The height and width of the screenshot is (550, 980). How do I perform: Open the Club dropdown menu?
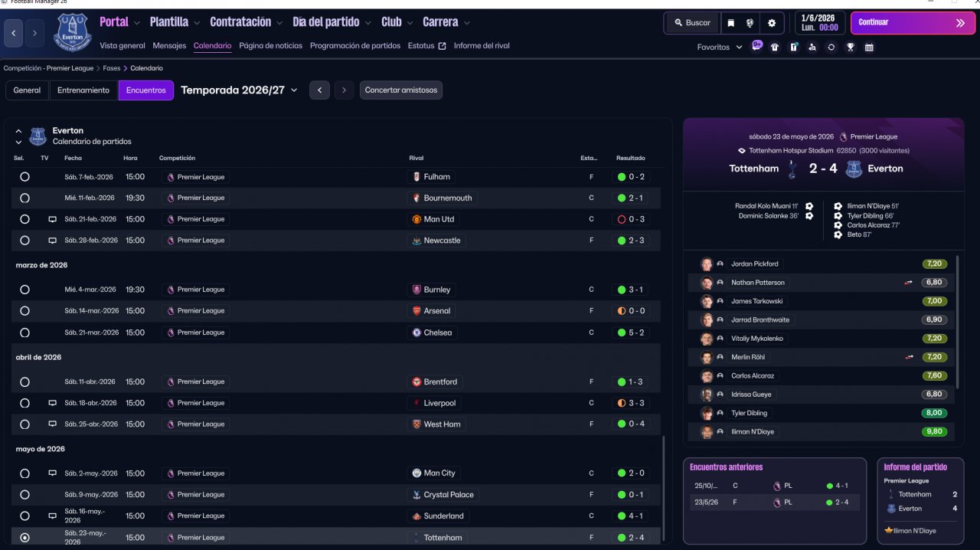[x=397, y=22]
